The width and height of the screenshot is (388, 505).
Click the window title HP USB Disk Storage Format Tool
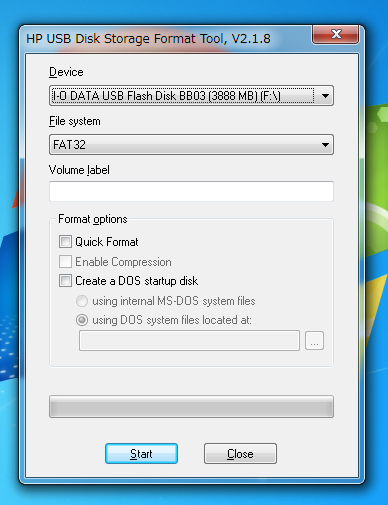(148, 39)
